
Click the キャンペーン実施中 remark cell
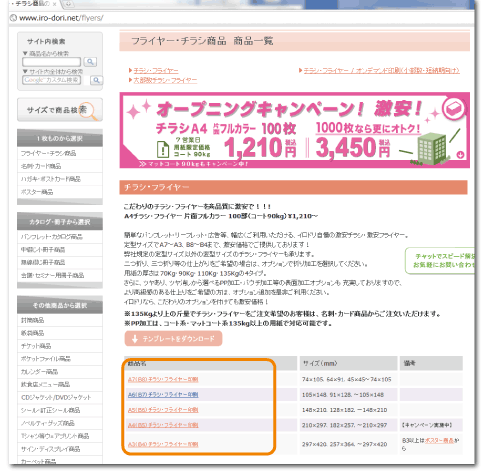431,425
